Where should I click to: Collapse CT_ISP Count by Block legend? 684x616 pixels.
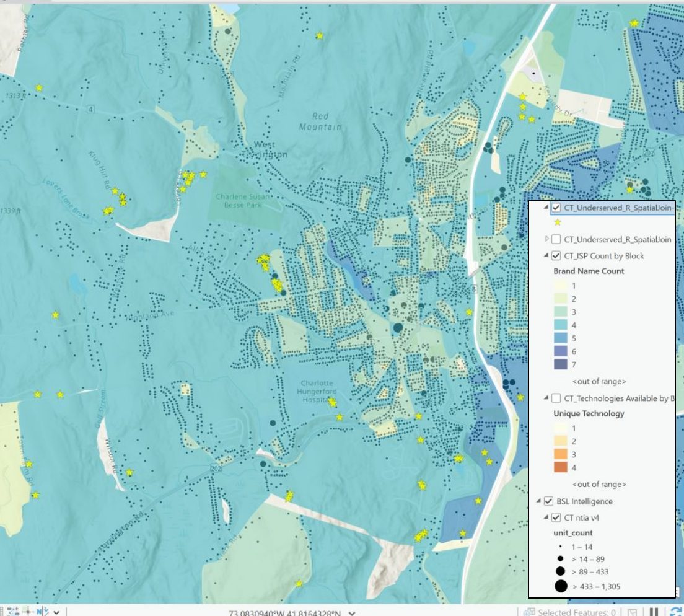click(546, 256)
